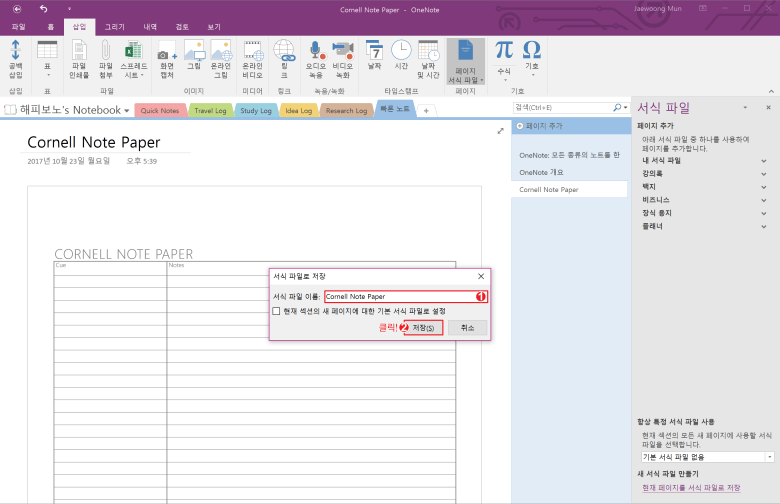Click 현재 페이지를 서식 파일로 저장 link
The width and height of the screenshot is (780, 504).
pos(691,488)
